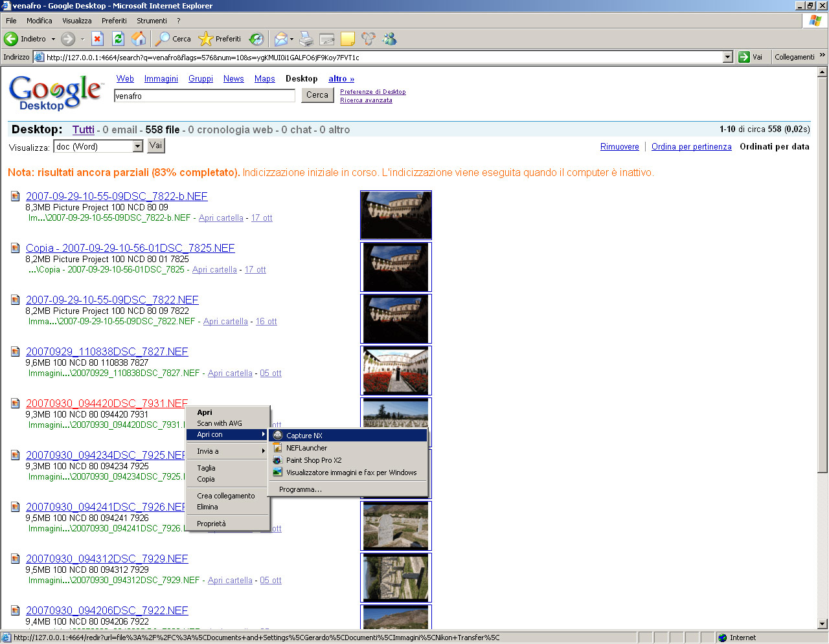Image resolution: width=829 pixels, height=644 pixels.
Task: Choose NEFLauncher from the submenu
Action: [348, 448]
